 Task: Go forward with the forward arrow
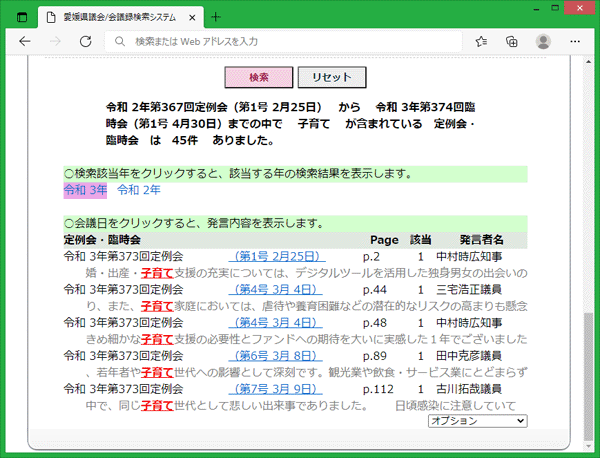pos(55,41)
